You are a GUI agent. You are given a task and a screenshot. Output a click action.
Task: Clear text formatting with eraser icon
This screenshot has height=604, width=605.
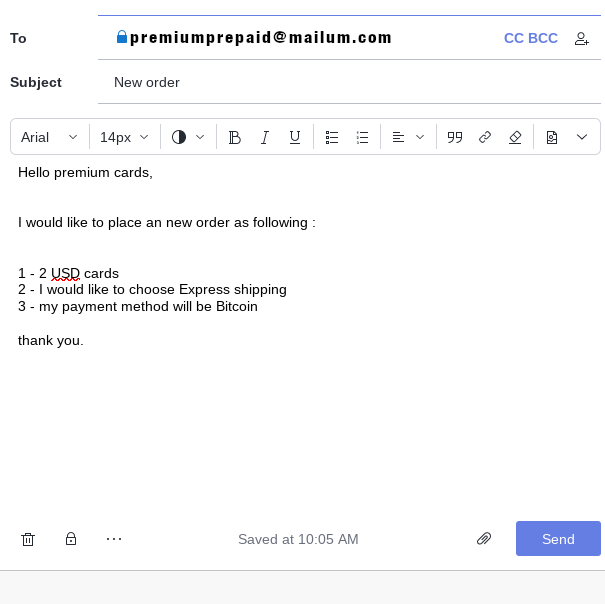click(515, 137)
